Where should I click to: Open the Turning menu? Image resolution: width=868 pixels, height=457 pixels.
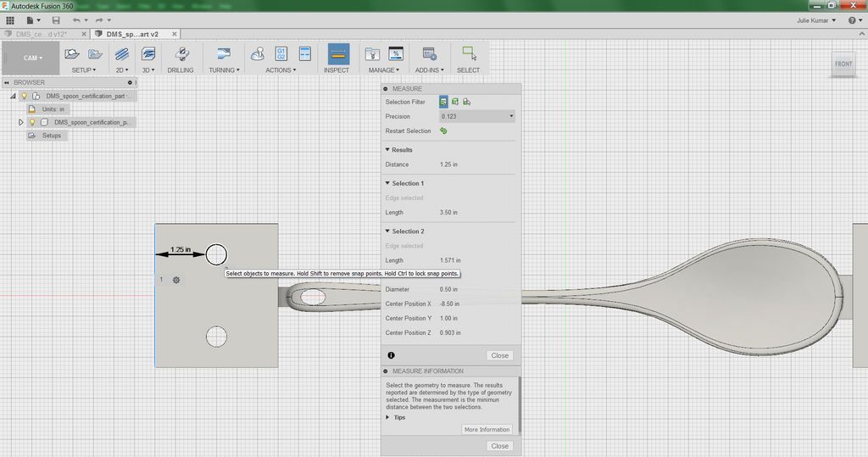point(223,70)
